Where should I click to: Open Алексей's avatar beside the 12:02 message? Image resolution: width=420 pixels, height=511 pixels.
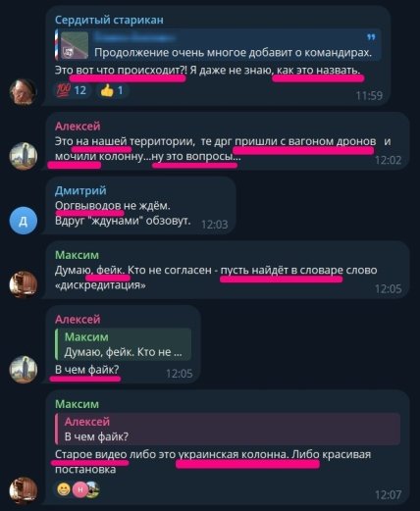(x=24, y=156)
